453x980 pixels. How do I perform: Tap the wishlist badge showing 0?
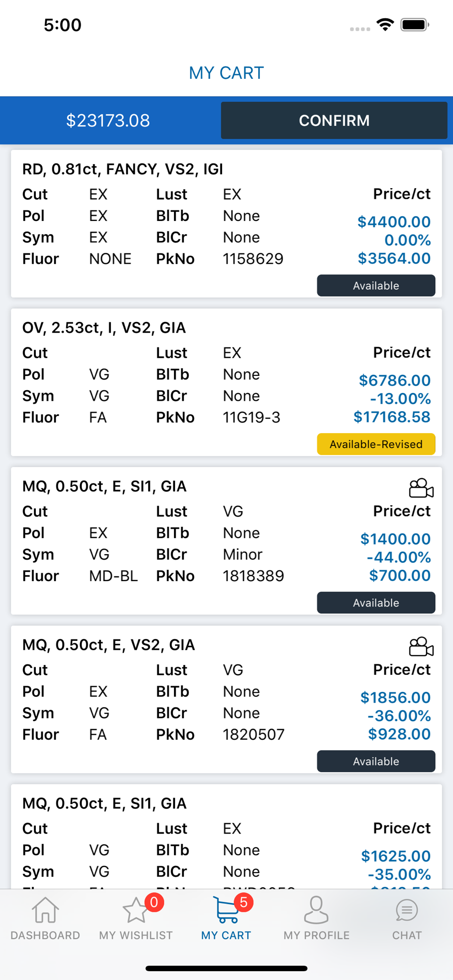tap(154, 902)
